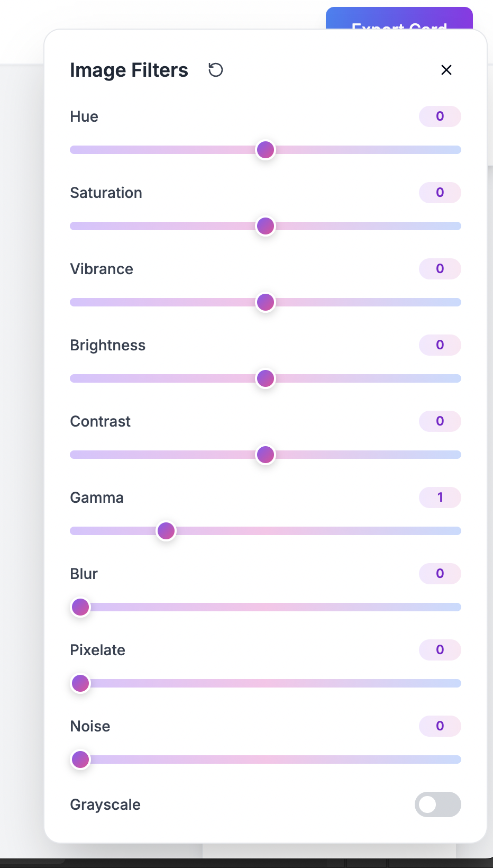Screen dimensions: 493x868
Task: Click the far right end of the Blur track
Action: point(458,607)
